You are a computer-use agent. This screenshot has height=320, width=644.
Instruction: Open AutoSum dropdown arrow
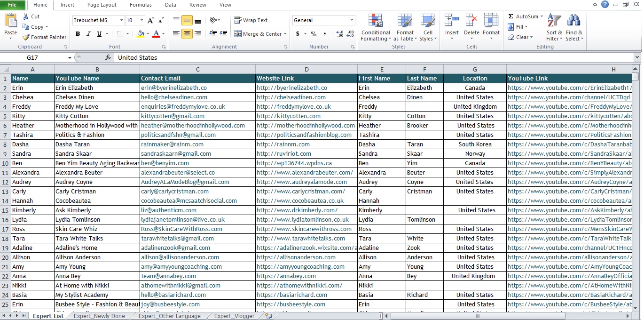tap(542, 16)
